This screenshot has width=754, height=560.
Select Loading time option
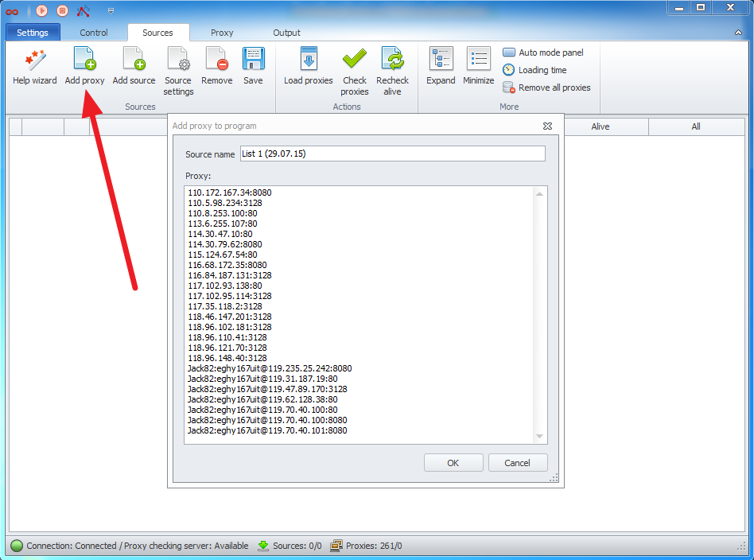pyautogui.click(x=534, y=70)
